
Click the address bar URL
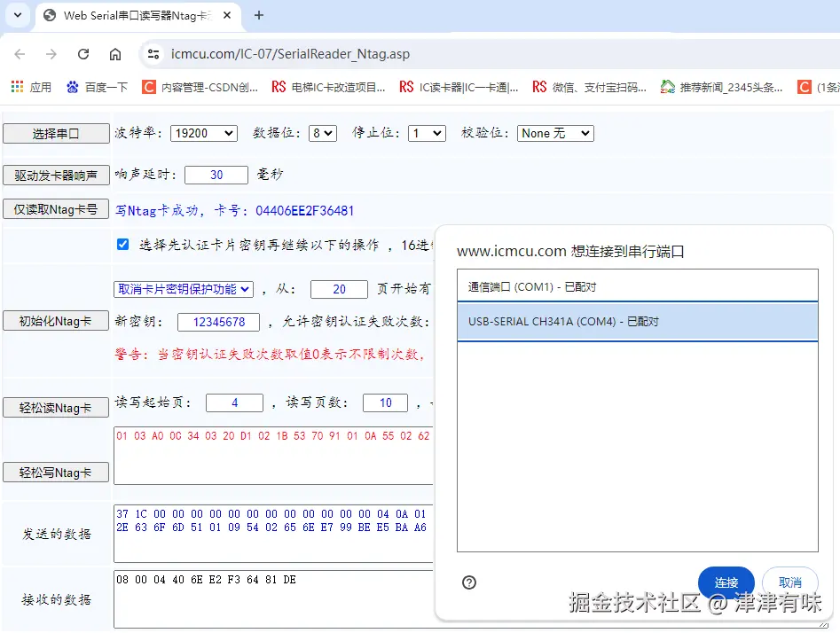click(x=290, y=54)
